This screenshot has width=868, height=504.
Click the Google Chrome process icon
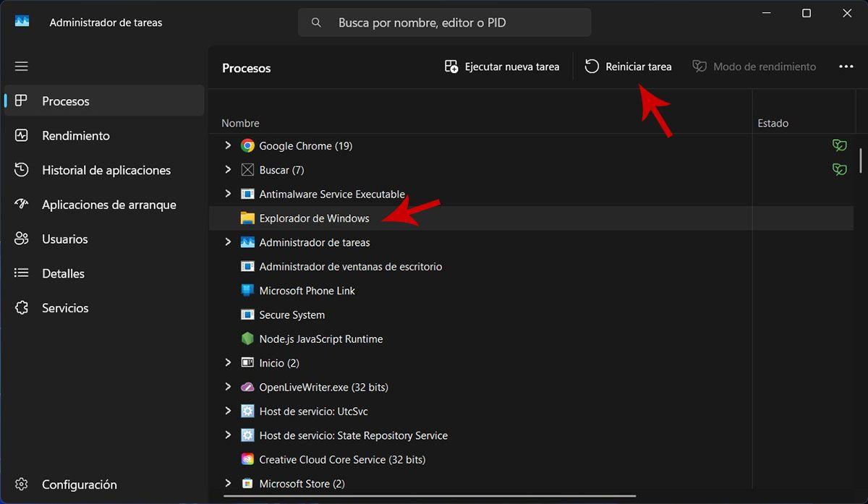coord(247,146)
